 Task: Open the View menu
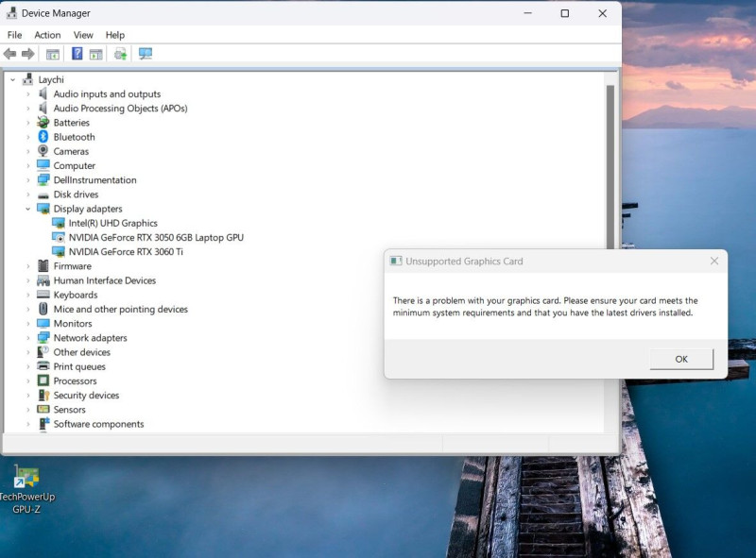[83, 35]
